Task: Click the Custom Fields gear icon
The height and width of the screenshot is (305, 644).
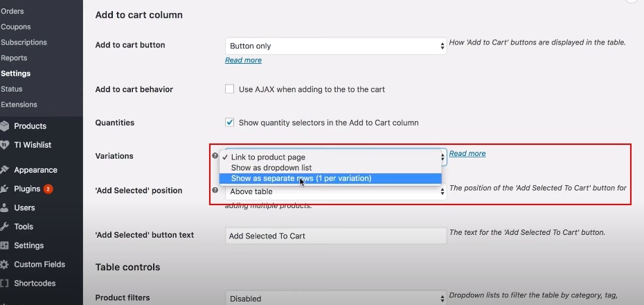Action: click(x=6, y=264)
